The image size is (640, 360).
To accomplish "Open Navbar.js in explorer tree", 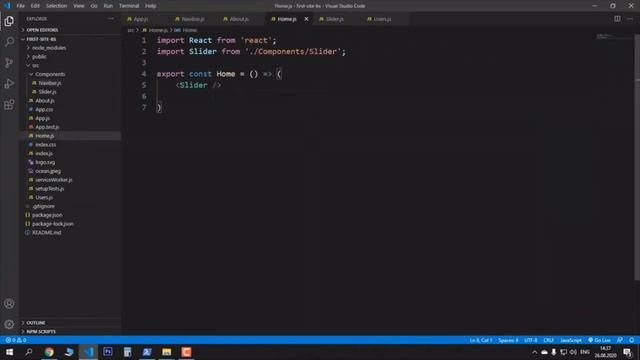I will pos(50,83).
